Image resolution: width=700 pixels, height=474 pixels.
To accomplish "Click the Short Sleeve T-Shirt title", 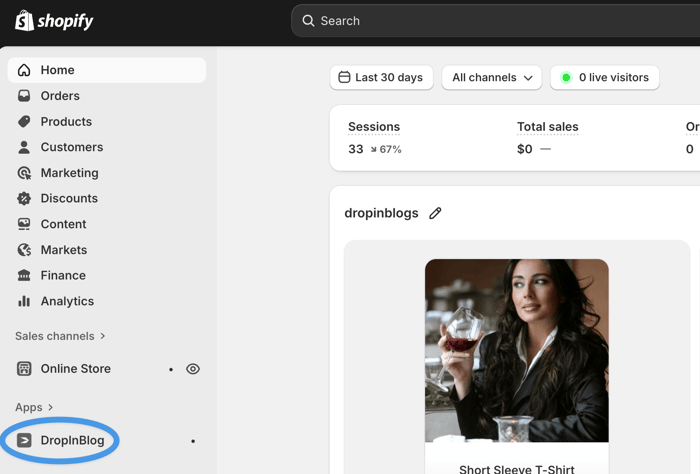I will [517, 469].
